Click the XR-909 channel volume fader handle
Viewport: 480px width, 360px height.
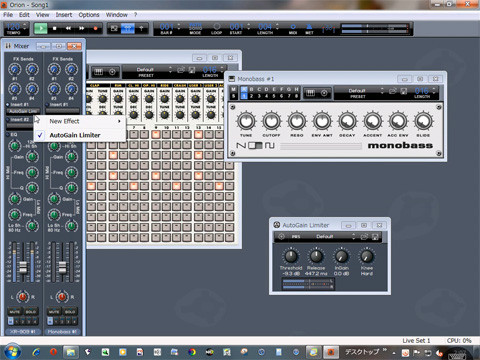coord(23,267)
